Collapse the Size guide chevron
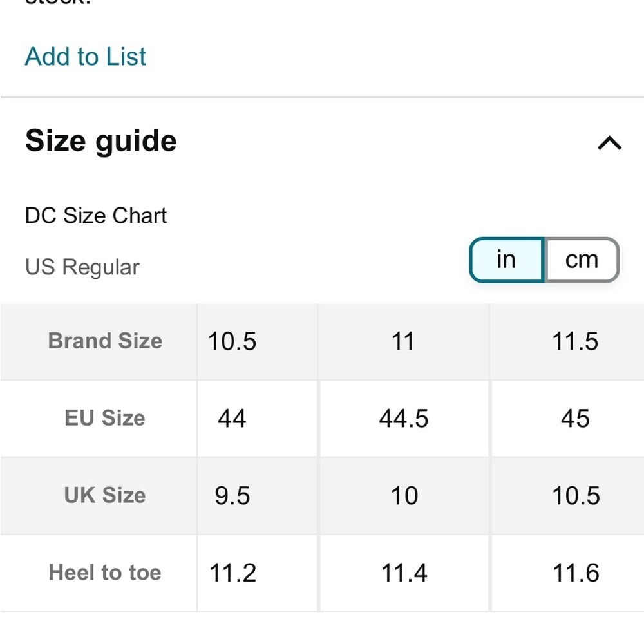Viewport: 644px width, 644px height. pos(609,143)
